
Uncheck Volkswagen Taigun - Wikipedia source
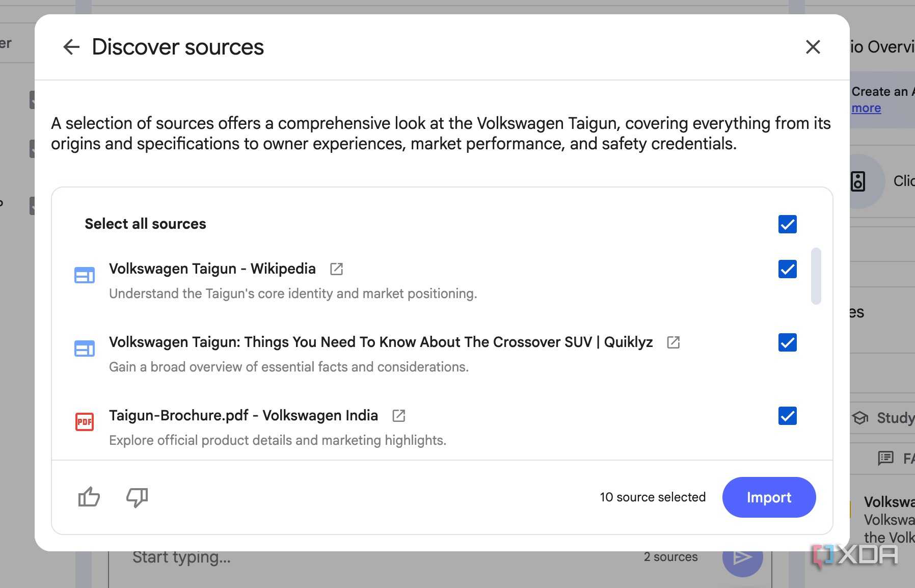point(787,269)
